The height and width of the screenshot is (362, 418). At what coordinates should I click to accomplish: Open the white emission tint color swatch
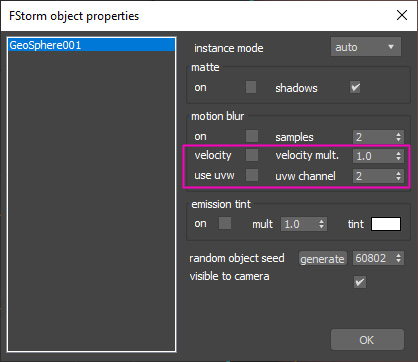[386, 224]
